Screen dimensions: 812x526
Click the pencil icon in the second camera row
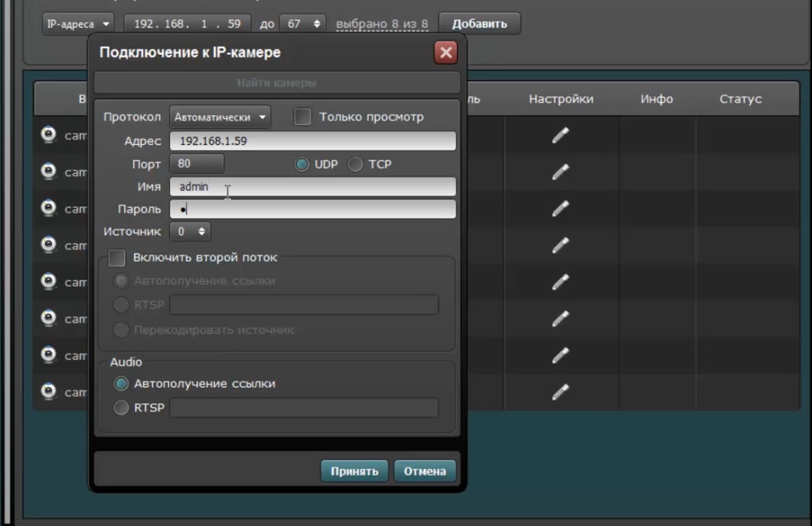click(x=561, y=172)
